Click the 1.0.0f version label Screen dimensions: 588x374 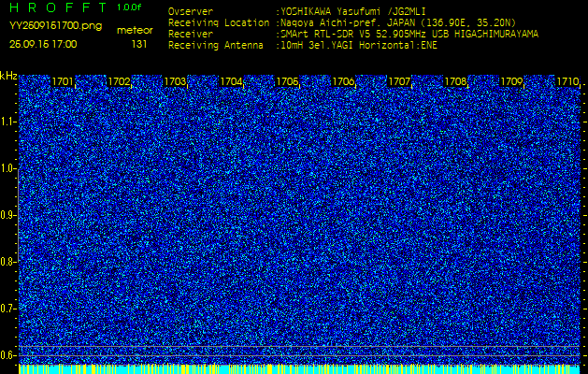point(129,7)
